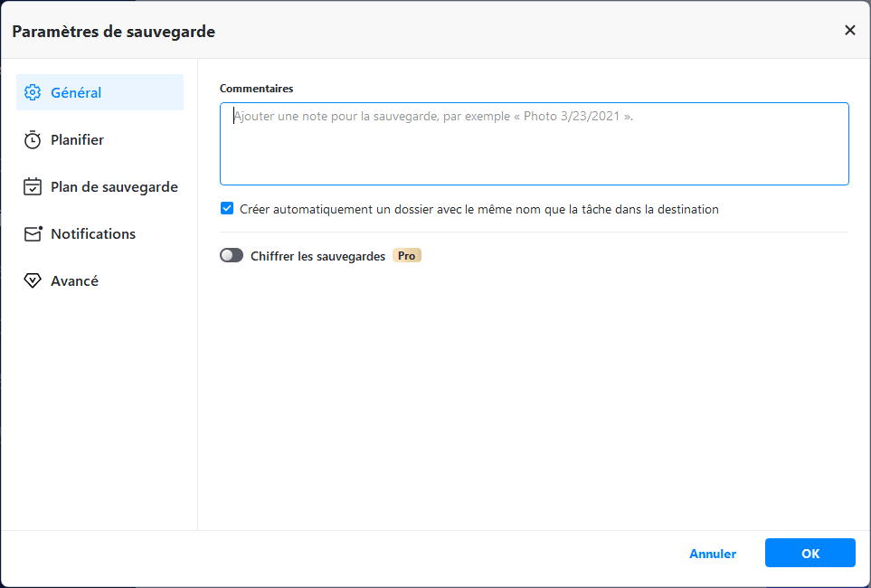This screenshot has width=871, height=588.
Task: Click the envelope icon beside Notifications
Action: click(33, 234)
